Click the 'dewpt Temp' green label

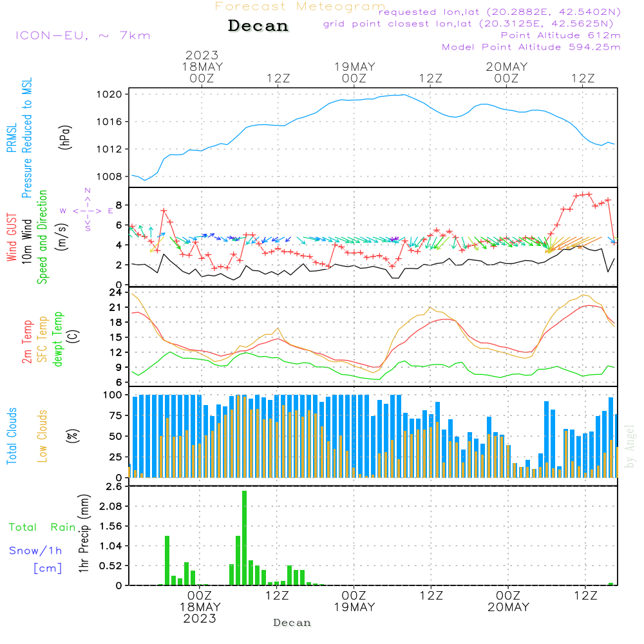(57, 339)
